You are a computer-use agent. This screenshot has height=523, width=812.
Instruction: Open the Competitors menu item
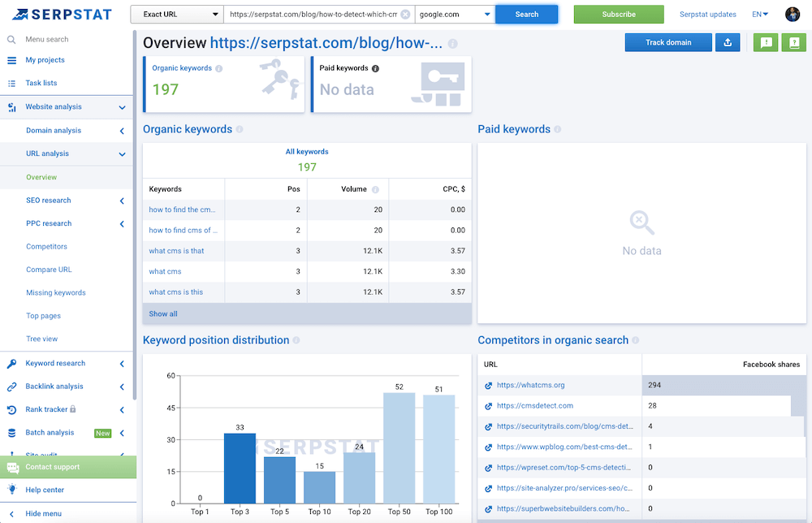(46, 247)
